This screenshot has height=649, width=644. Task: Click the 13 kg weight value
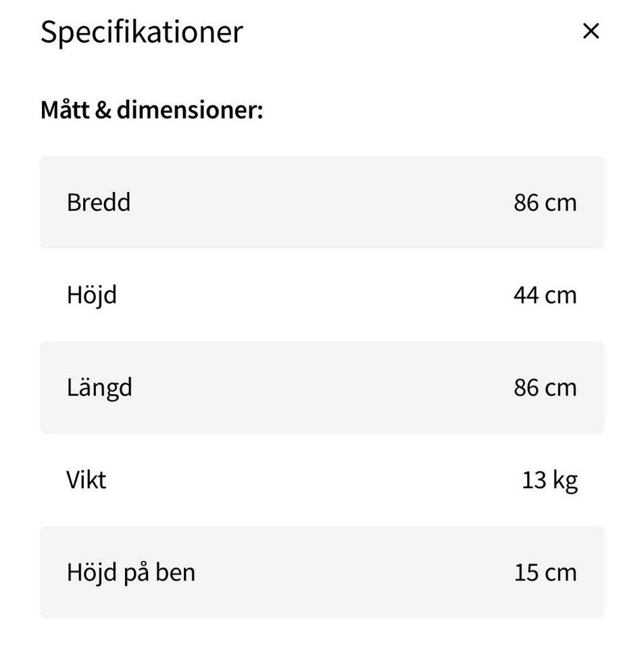pyautogui.click(x=549, y=480)
